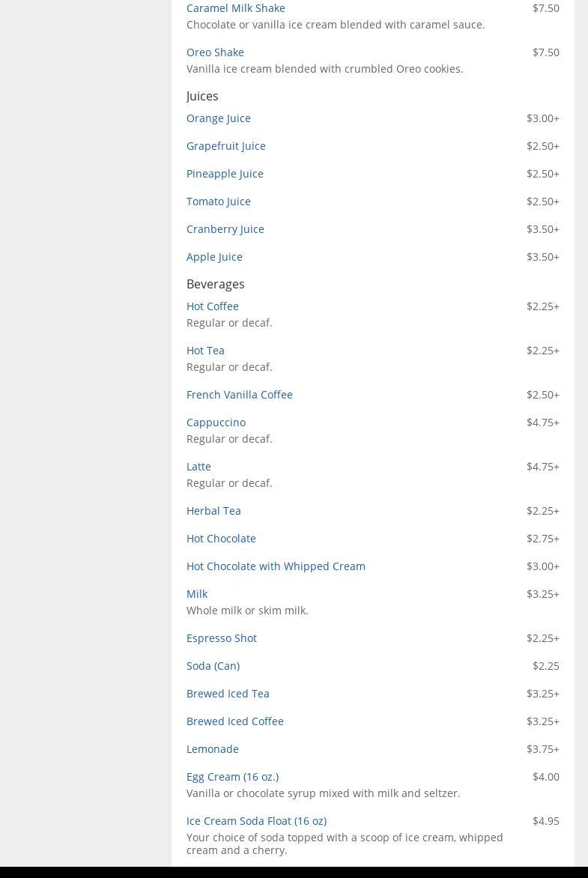Screen dimensions: 588x878
Task: Select the Hot Tea beverage
Action: point(205,351)
